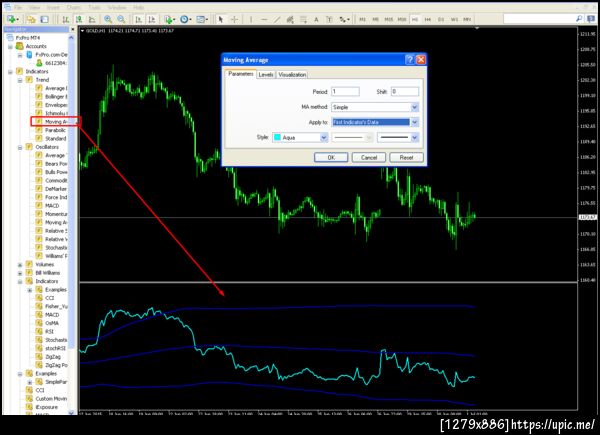Switch chart to line chart display
Screen dimensions: 600x435
(92, 19)
